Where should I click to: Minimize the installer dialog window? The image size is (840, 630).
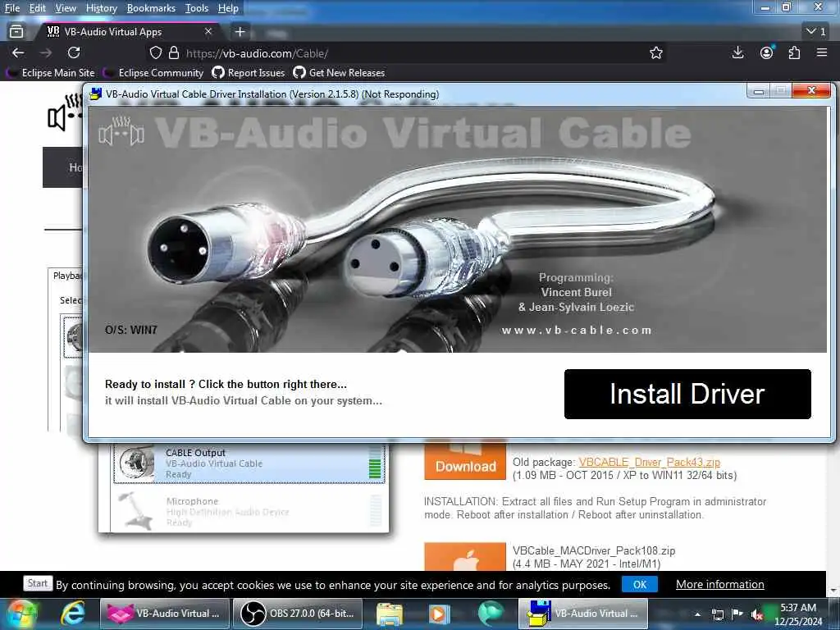pos(759,91)
